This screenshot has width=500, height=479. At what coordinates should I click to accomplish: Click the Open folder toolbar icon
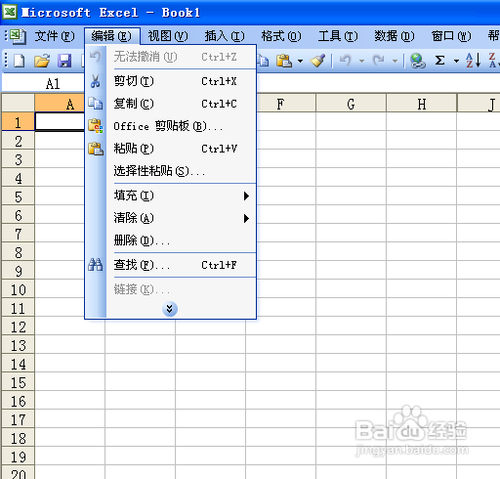[42, 61]
